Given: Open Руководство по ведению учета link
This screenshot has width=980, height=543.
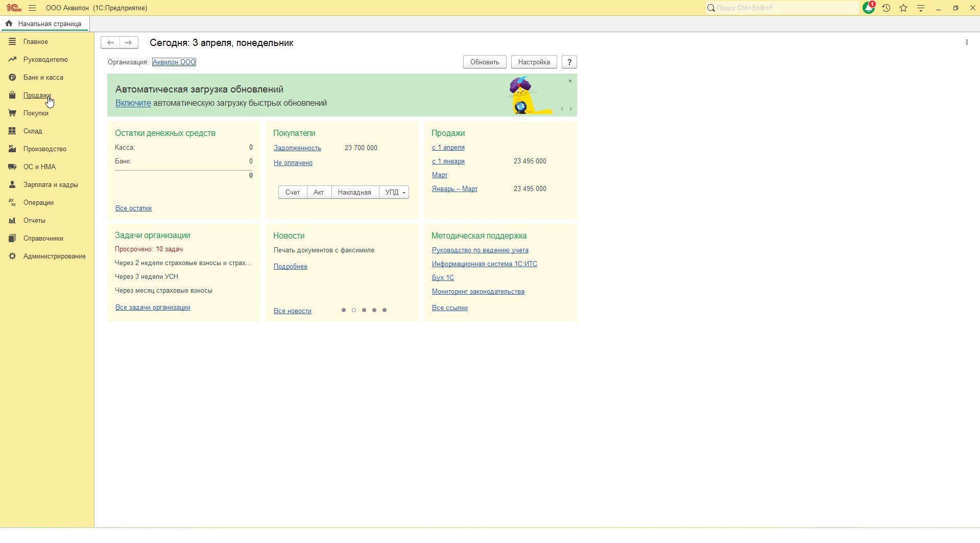Looking at the screenshot, I should tap(480, 250).
